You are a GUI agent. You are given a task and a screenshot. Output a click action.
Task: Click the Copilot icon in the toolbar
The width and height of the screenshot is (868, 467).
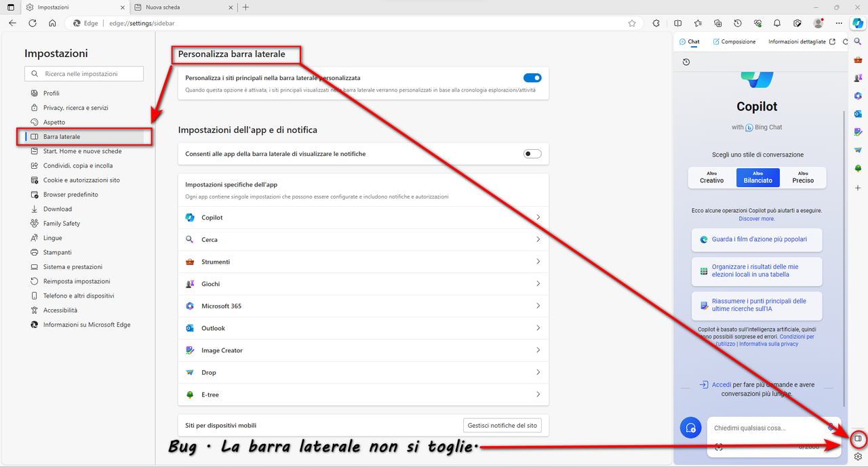pyautogui.click(x=858, y=22)
